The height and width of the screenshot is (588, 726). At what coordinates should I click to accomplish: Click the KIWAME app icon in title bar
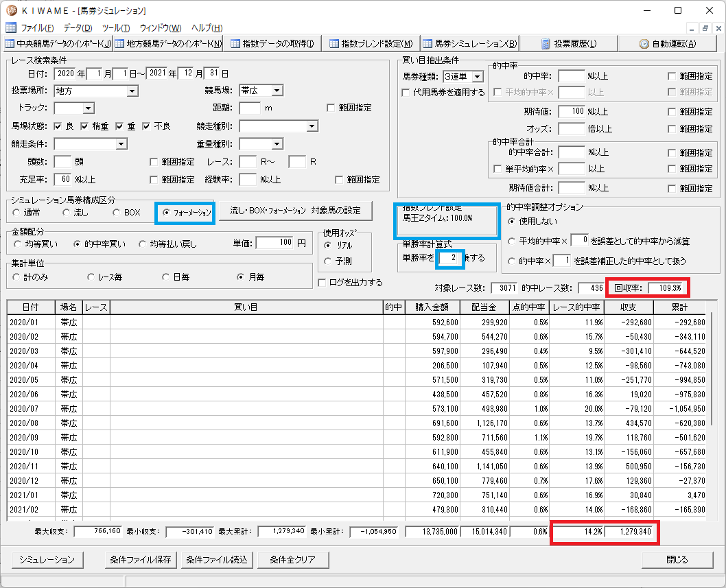click(11, 10)
